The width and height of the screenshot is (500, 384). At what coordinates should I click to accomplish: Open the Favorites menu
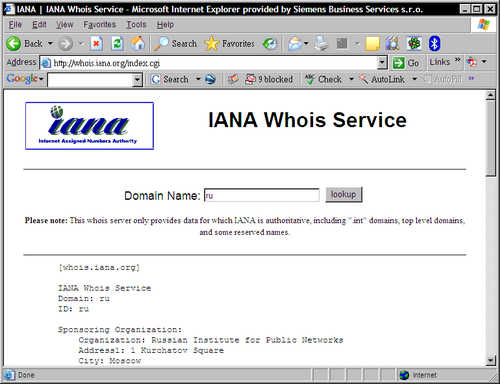pos(100,25)
